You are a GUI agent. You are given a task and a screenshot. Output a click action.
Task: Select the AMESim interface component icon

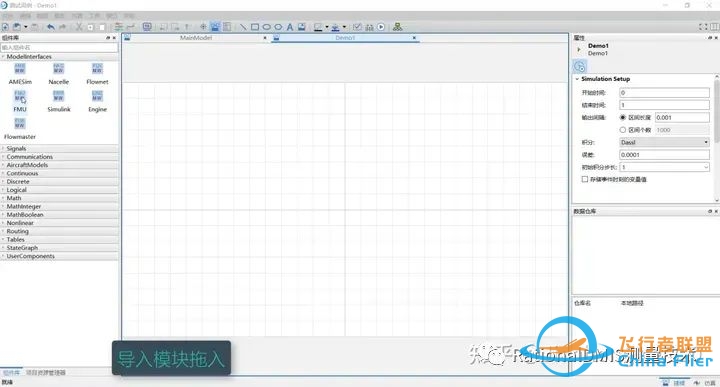click(20, 69)
